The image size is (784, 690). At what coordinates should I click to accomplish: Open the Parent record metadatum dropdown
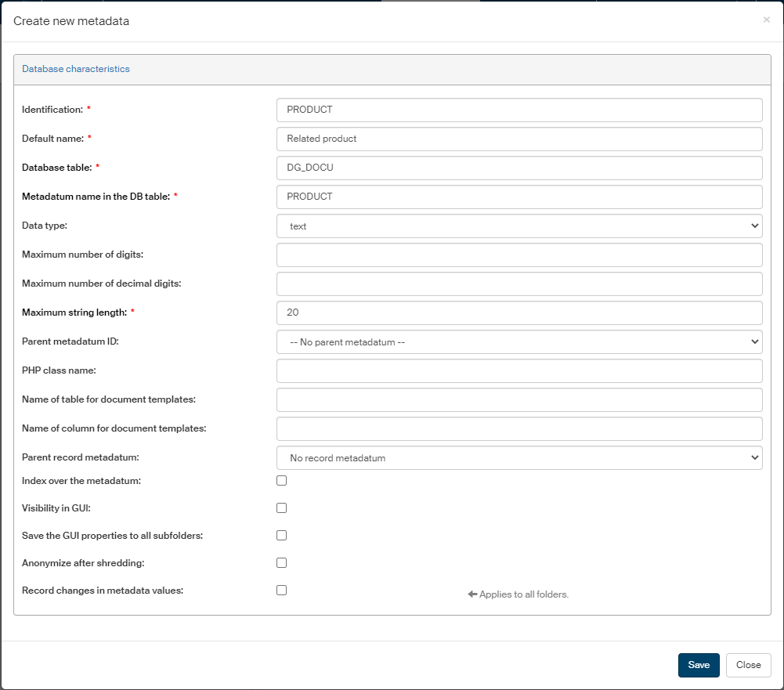[519, 458]
